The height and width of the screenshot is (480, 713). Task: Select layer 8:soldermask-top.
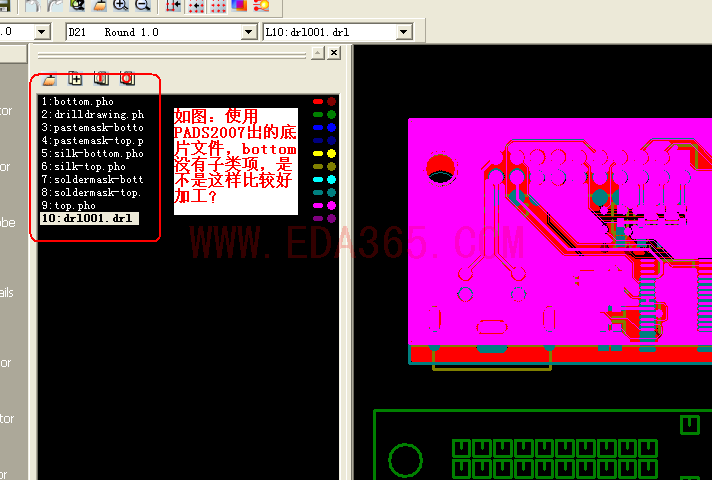coord(91,192)
